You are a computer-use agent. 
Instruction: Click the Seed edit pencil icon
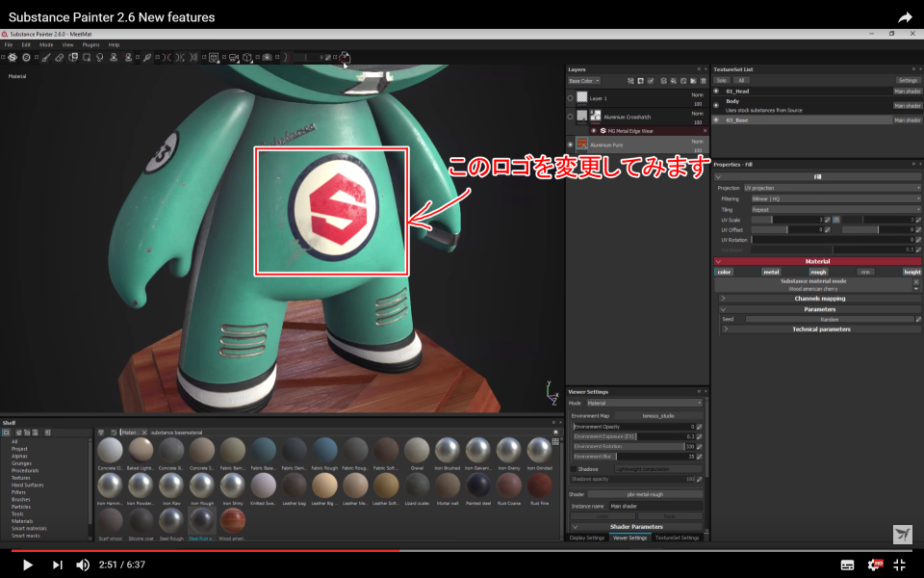(918, 319)
